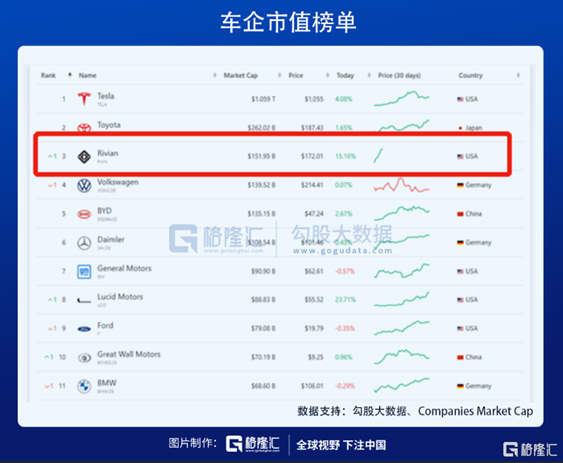
Task: Click the China flag in Great Wall row
Action: [x=460, y=357]
